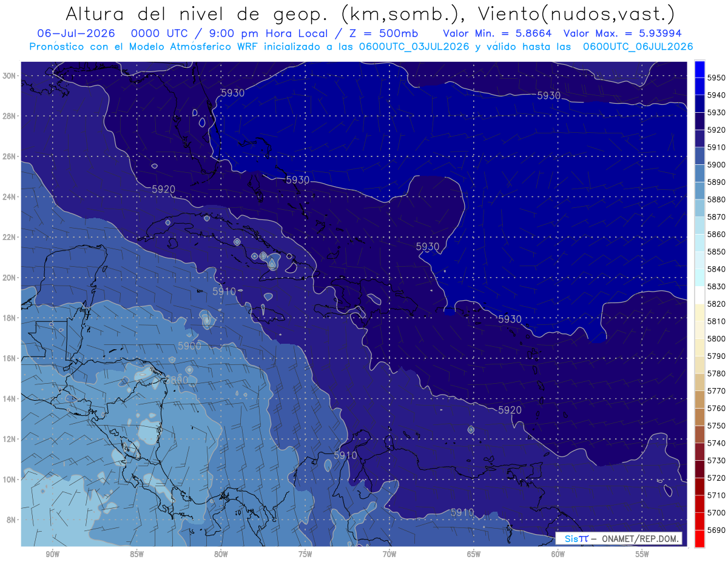Click the '5750' color scale value
The width and height of the screenshot is (728, 562).
tap(716, 426)
